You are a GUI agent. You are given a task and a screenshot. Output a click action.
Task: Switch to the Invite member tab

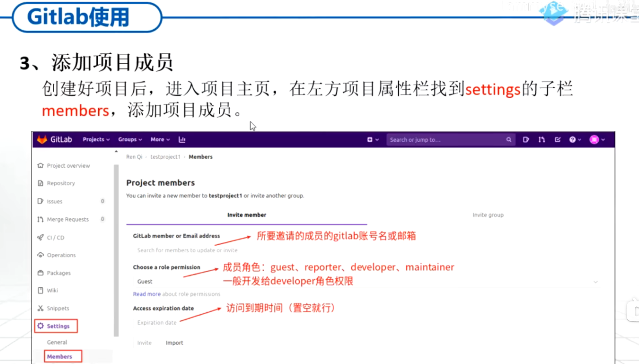(x=247, y=215)
